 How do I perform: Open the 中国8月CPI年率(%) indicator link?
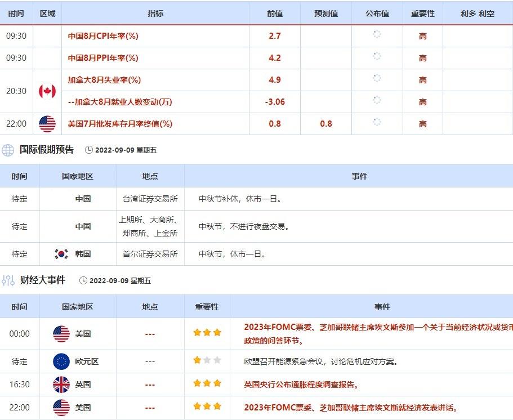(103, 36)
